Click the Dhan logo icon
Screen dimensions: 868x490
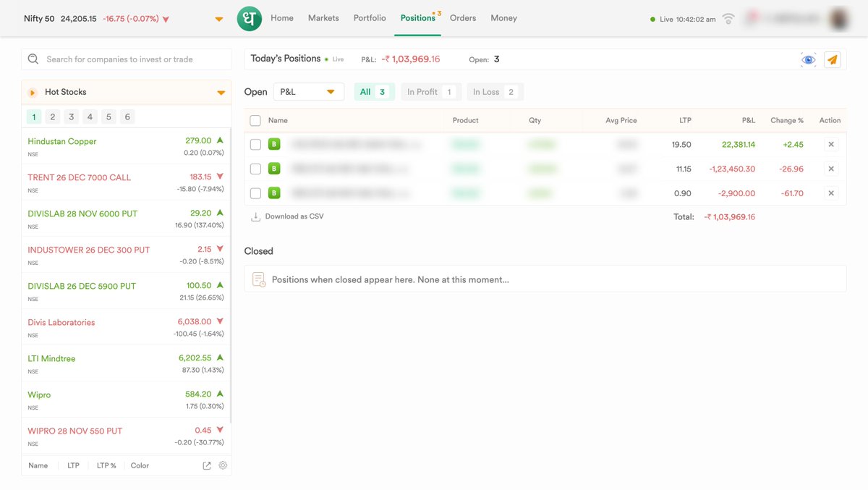tap(249, 18)
